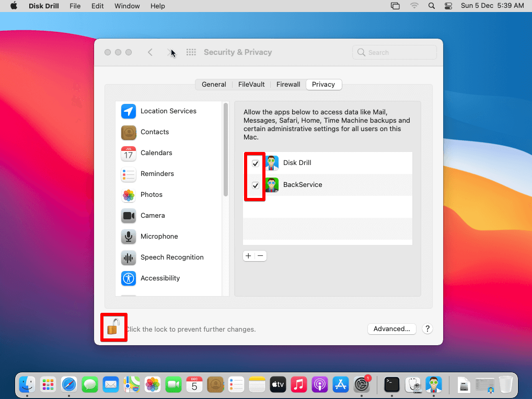Open the Disk Drill app menu

pos(43,6)
